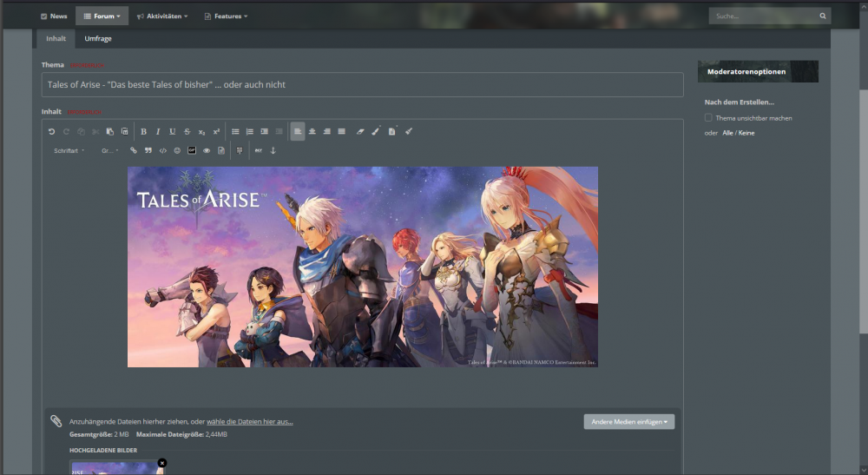Open the Schriftart font dropdown
Screen dimensions: 868x475
69,150
